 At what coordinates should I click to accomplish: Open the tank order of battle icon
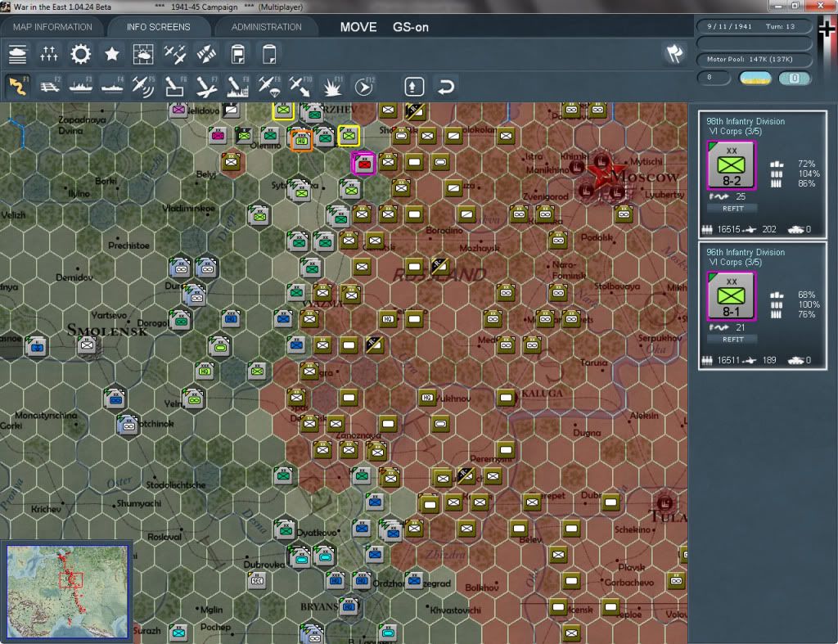pyautogui.click(x=18, y=54)
